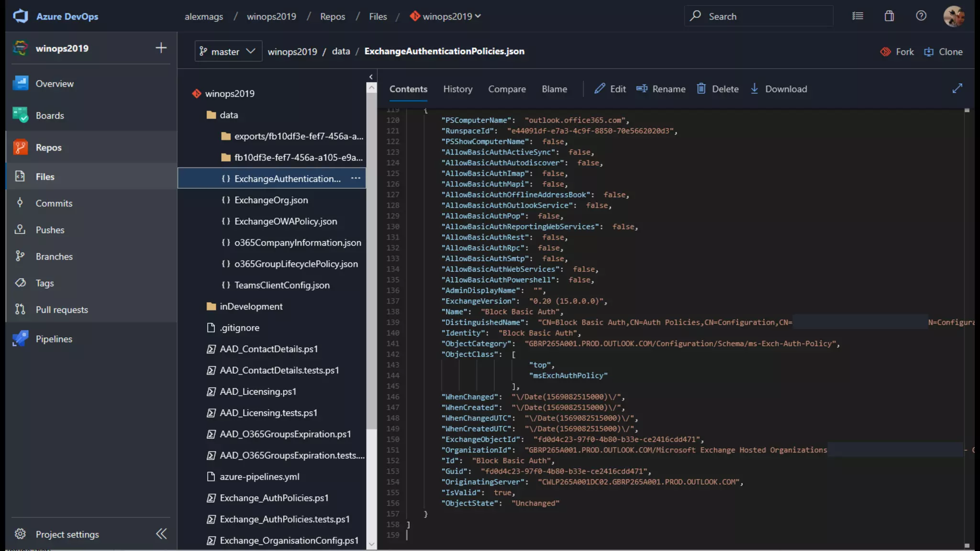
Task: Collapse the left sidebar with double chevron
Action: pos(161,534)
